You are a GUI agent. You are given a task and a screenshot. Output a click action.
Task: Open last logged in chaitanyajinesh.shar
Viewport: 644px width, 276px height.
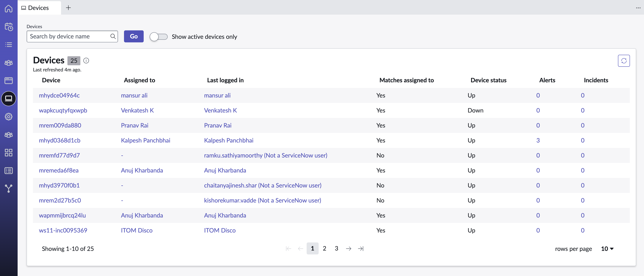tap(262, 185)
